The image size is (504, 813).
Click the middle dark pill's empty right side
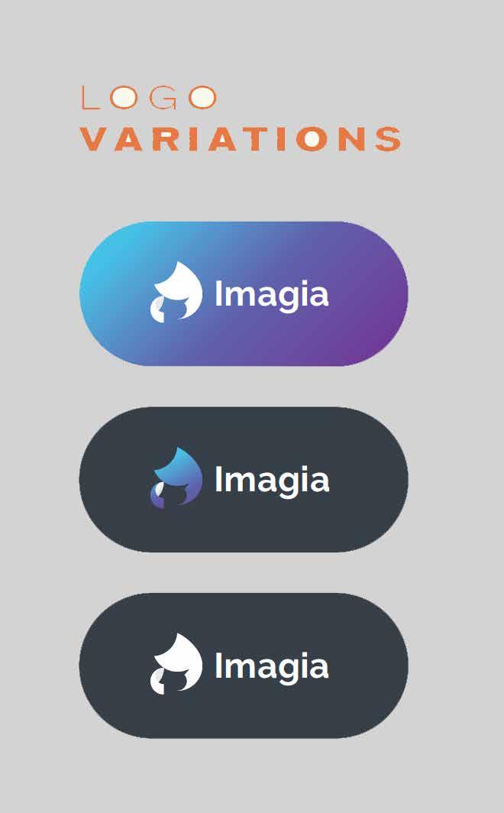pos(369,480)
